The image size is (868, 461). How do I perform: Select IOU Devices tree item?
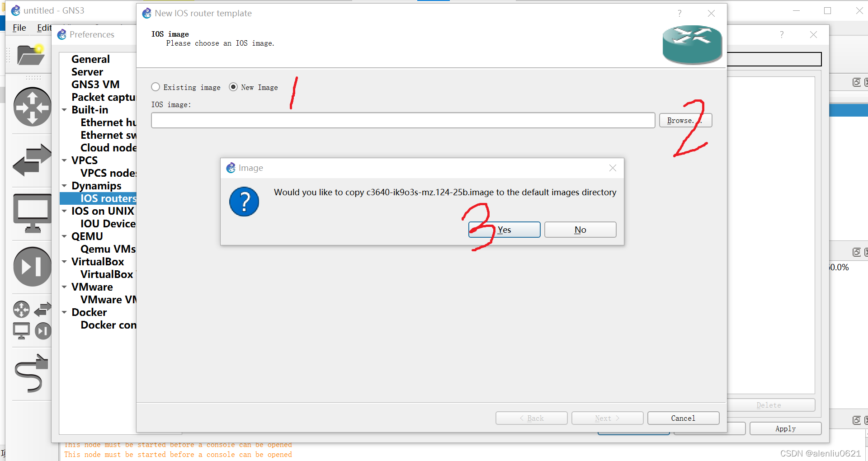(x=108, y=224)
